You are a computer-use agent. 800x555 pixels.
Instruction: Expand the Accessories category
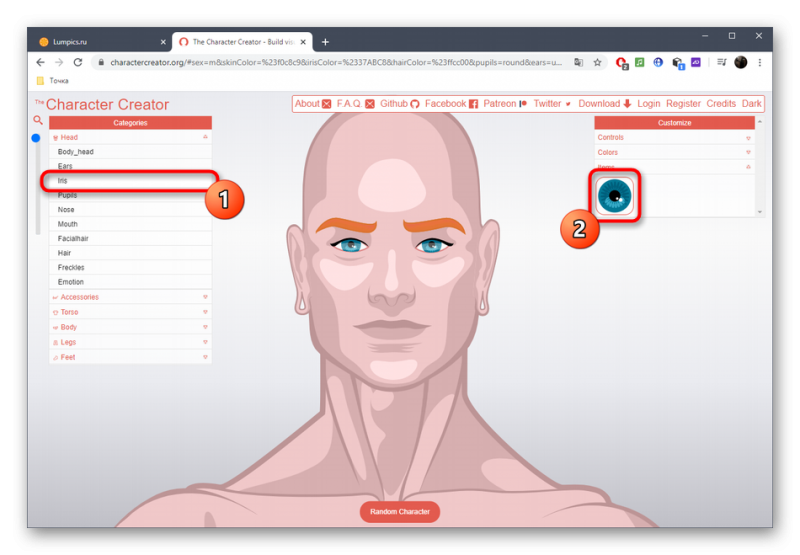(130, 297)
